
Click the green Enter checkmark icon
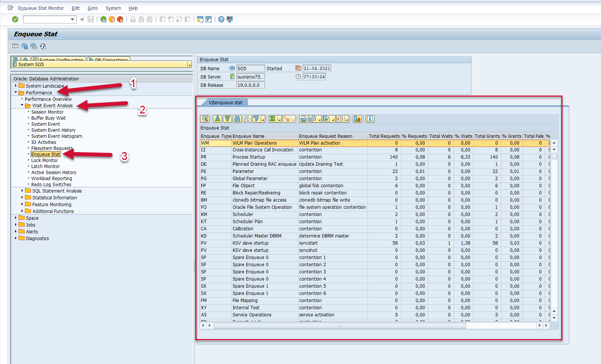point(15,19)
